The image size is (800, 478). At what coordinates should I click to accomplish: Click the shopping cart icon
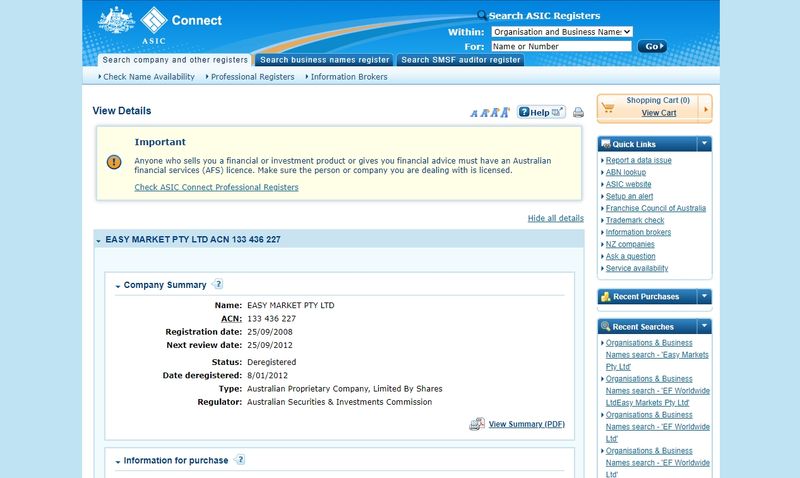[608, 108]
